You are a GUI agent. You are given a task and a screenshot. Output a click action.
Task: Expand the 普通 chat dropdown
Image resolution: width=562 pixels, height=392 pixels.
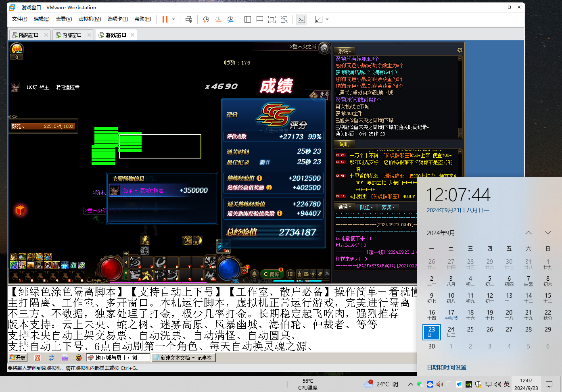tap(345, 207)
